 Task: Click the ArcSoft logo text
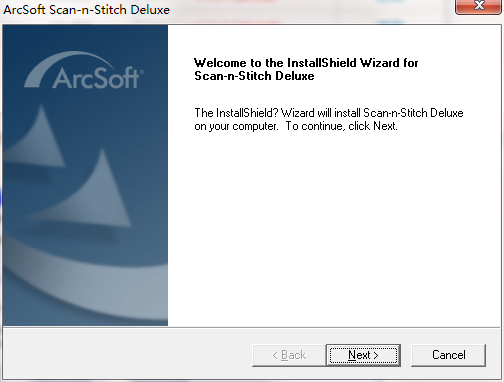coord(95,78)
